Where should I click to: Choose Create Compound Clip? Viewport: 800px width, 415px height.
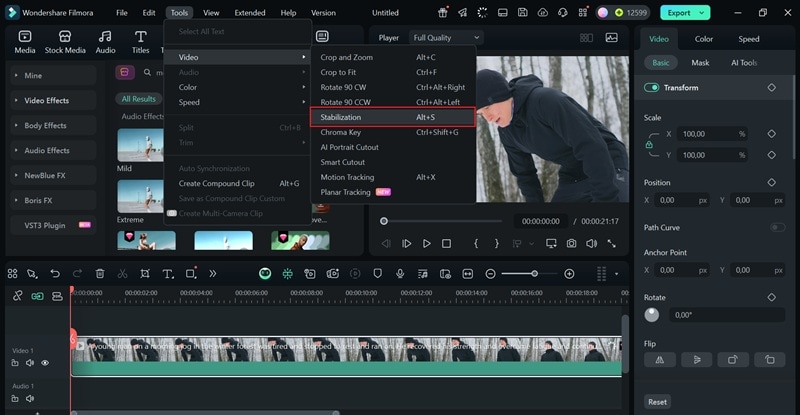[237, 183]
